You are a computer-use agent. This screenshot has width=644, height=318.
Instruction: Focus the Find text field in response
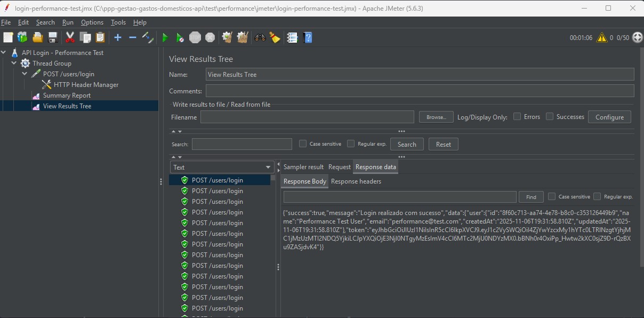(400, 197)
